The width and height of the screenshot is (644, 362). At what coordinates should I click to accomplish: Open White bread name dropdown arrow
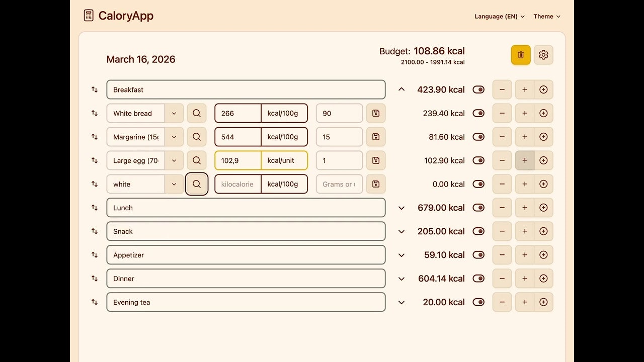(x=174, y=113)
